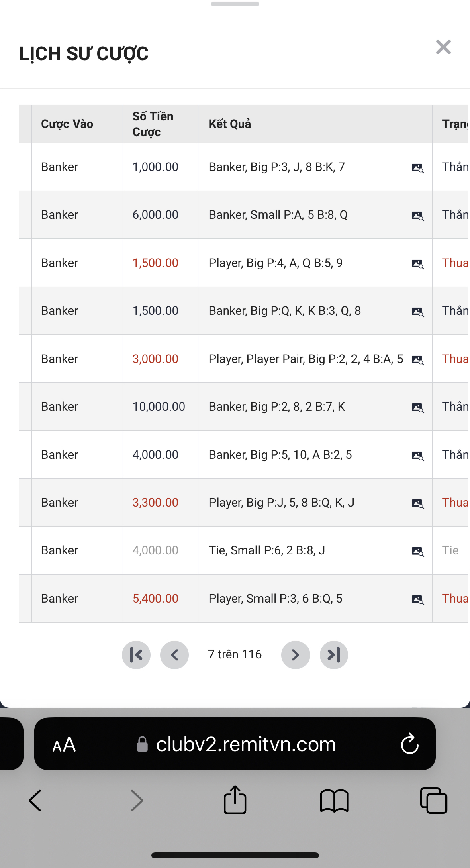This screenshot has width=470, height=868.
Task: Open result image for Tie, Small row
Action: pyautogui.click(x=418, y=551)
